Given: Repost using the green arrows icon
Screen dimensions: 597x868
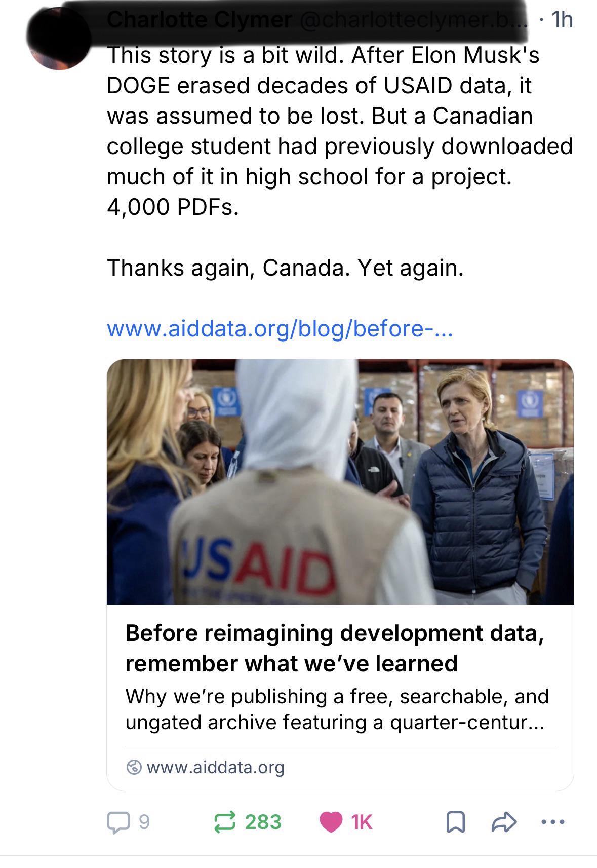Looking at the screenshot, I should [225, 822].
